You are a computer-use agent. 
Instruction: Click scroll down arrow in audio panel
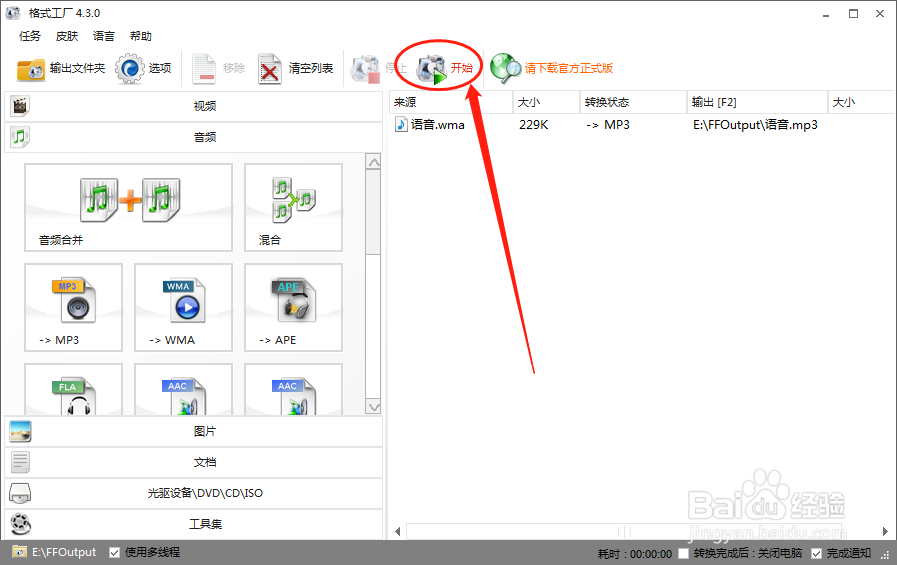click(374, 407)
